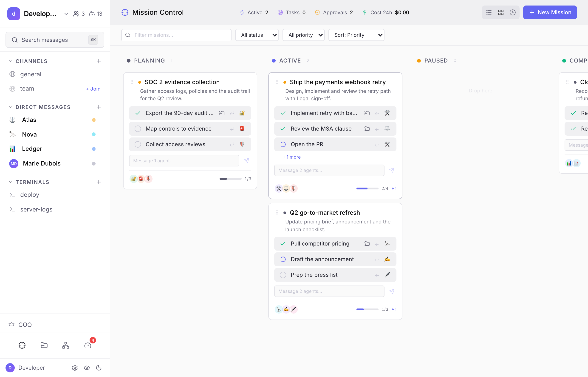
Task: Open Q2 go-to-market refresh mission
Action: [x=325, y=212]
